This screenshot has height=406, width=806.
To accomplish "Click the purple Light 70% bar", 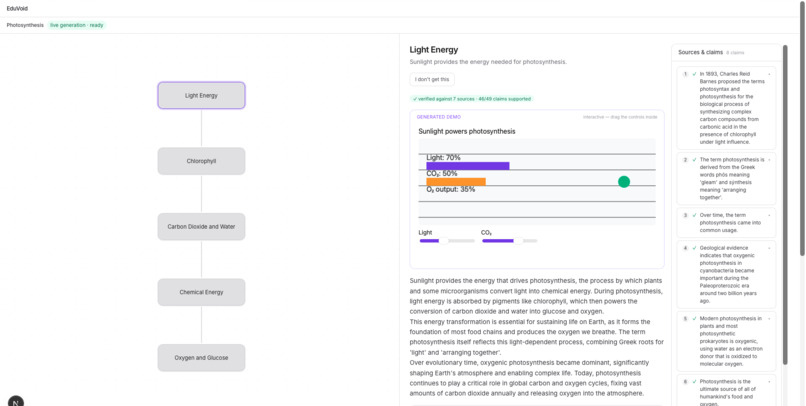I will (468, 166).
